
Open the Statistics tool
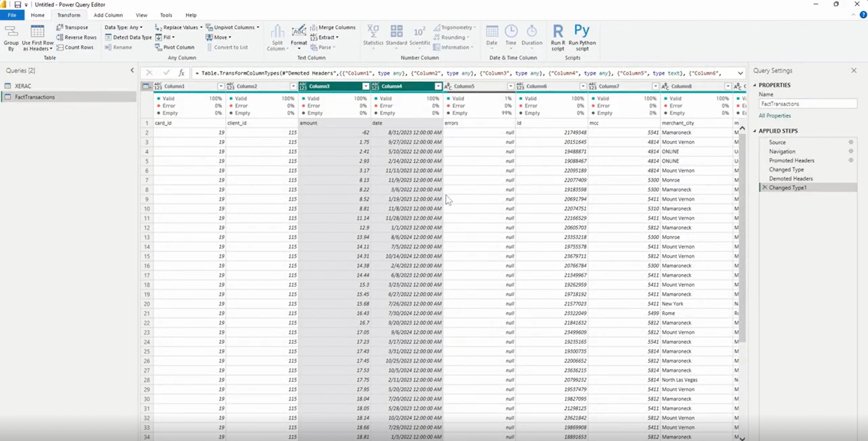[x=373, y=36]
